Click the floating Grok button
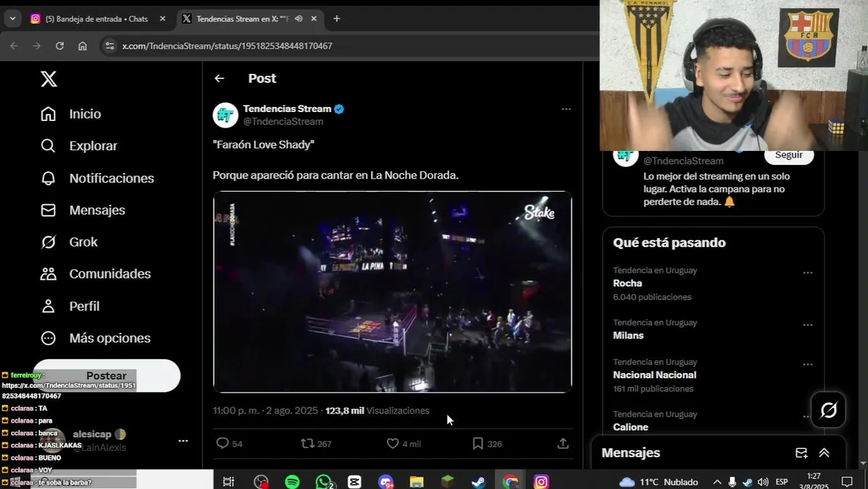This screenshot has height=489, width=868. tap(829, 410)
